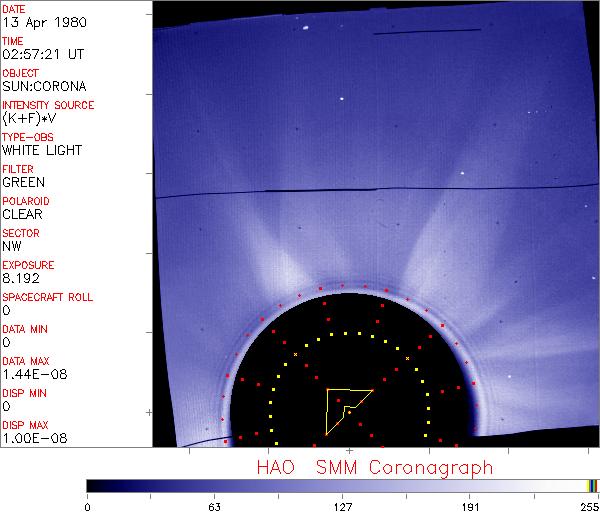This screenshot has width=600, height=512.
Task: Select the time value 02:57:21 UT
Action: tap(43, 55)
